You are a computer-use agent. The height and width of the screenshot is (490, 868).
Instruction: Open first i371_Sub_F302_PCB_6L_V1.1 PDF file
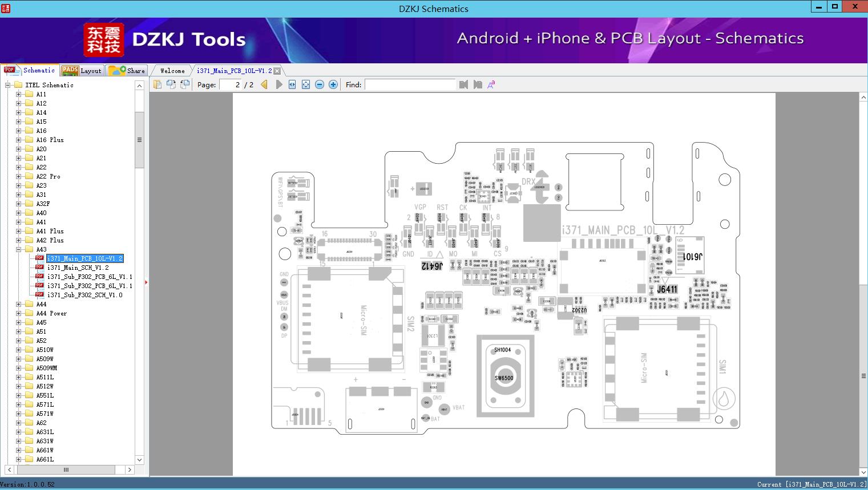click(x=90, y=277)
